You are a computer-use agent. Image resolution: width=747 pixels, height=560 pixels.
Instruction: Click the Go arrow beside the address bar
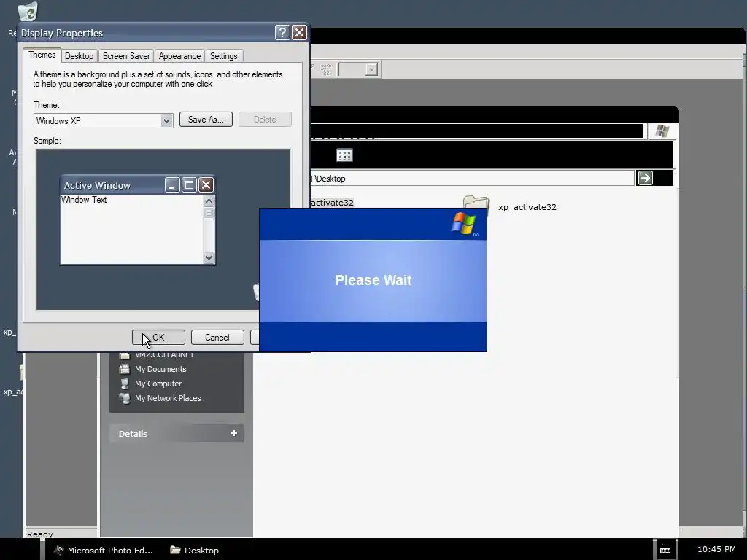click(645, 178)
